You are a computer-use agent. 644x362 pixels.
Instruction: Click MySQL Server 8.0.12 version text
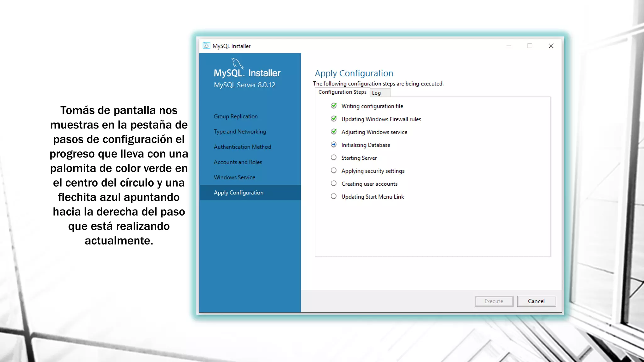coord(245,85)
